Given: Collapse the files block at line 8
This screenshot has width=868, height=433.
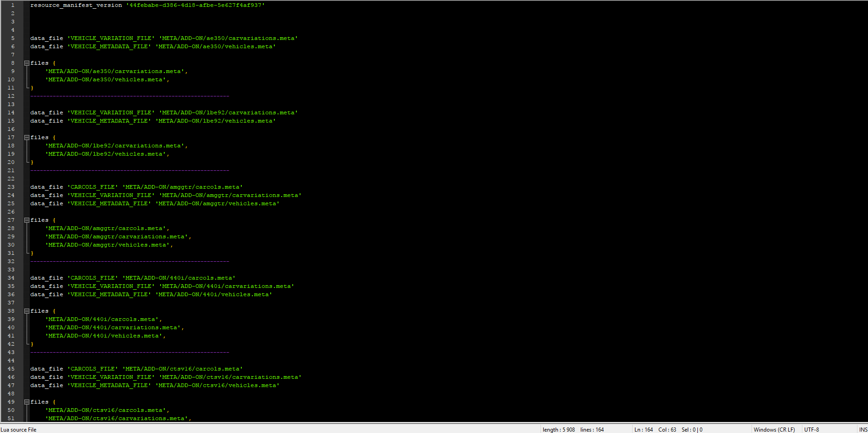Looking at the screenshot, I should pyautogui.click(x=27, y=63).
